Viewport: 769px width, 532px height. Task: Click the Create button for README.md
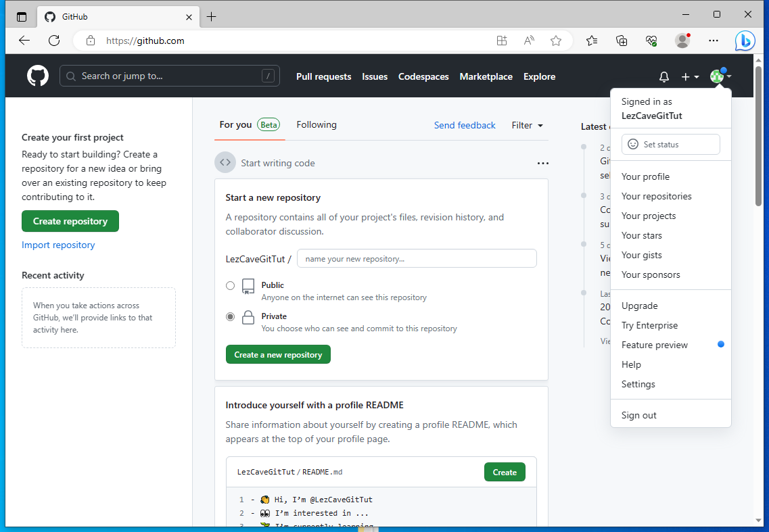[505, 473]
